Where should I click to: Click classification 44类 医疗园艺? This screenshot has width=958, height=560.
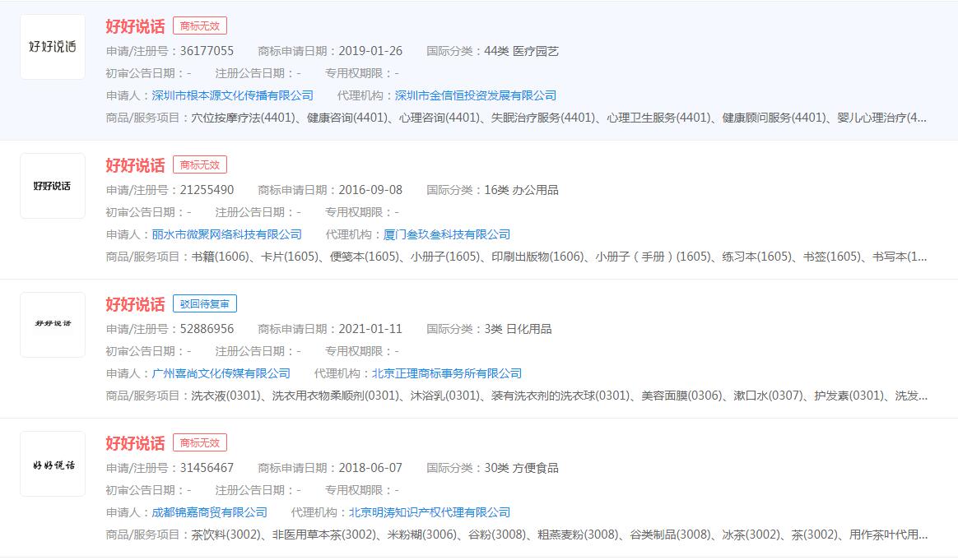click(x=521, y=51)
